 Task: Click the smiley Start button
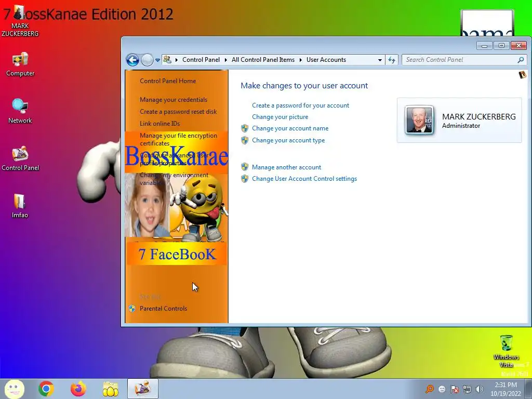click(14, 389)
